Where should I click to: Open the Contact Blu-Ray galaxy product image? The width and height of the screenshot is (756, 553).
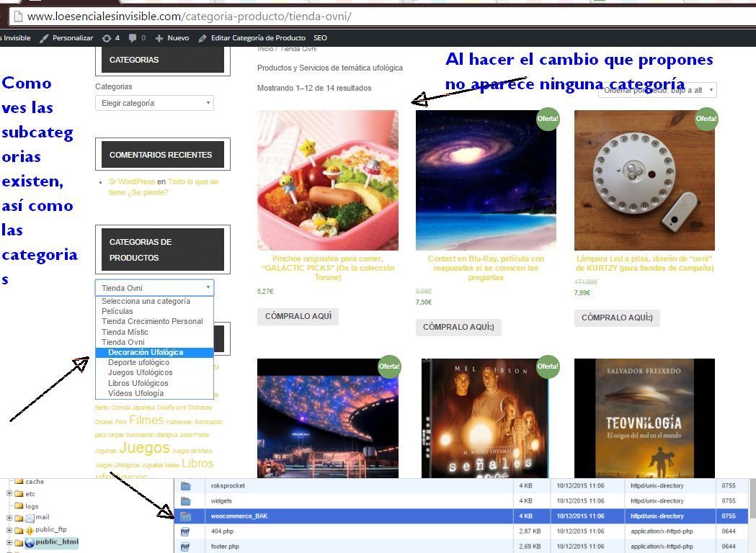coord(486,180)
